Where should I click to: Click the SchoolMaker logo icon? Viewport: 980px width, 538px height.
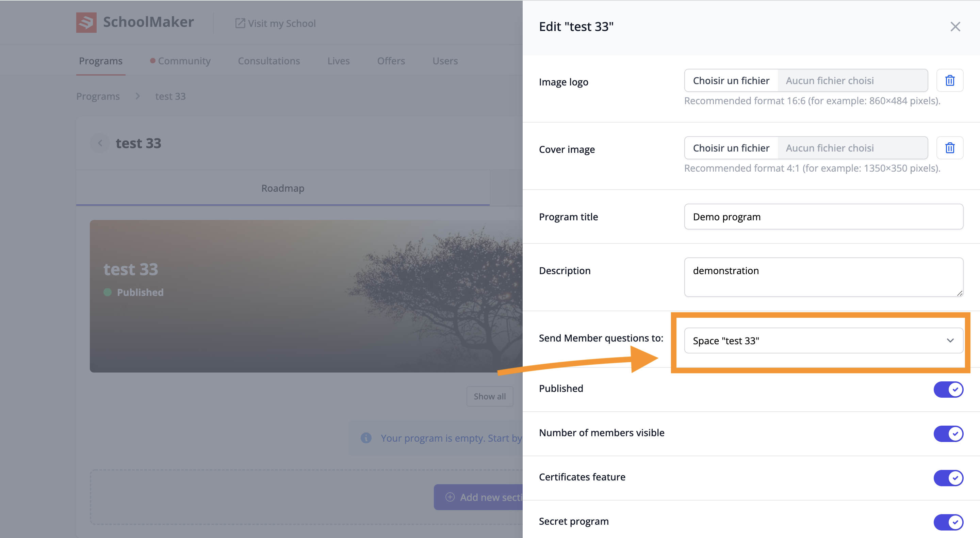[86, 22]
